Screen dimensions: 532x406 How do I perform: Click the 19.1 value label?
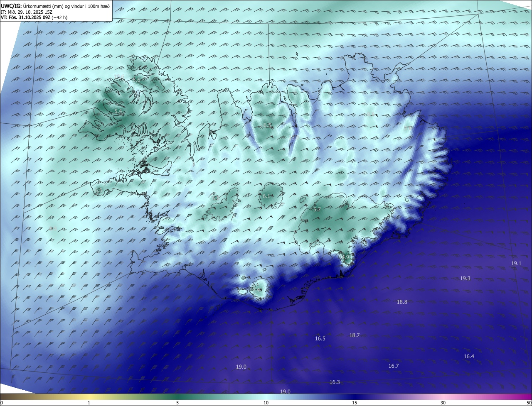(516, 264)
